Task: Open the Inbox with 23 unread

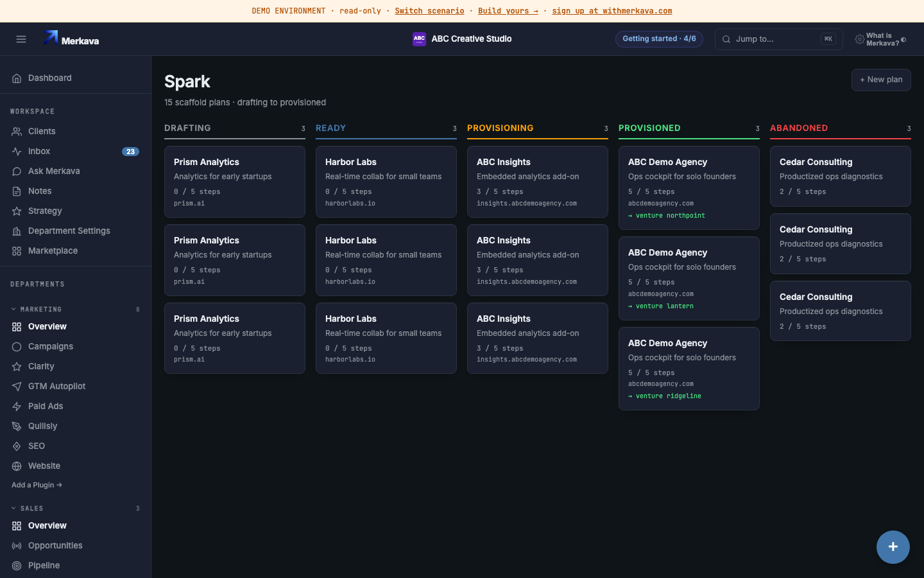Action: (x=75, y=152)
